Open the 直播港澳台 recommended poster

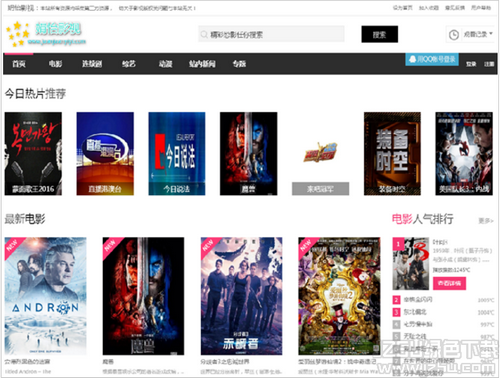(105, 154)
